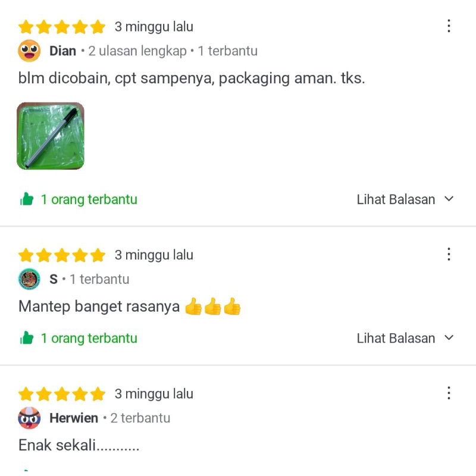
Task: Toggle '1 orang terbantu' on Dian's review
Action: 89,199
